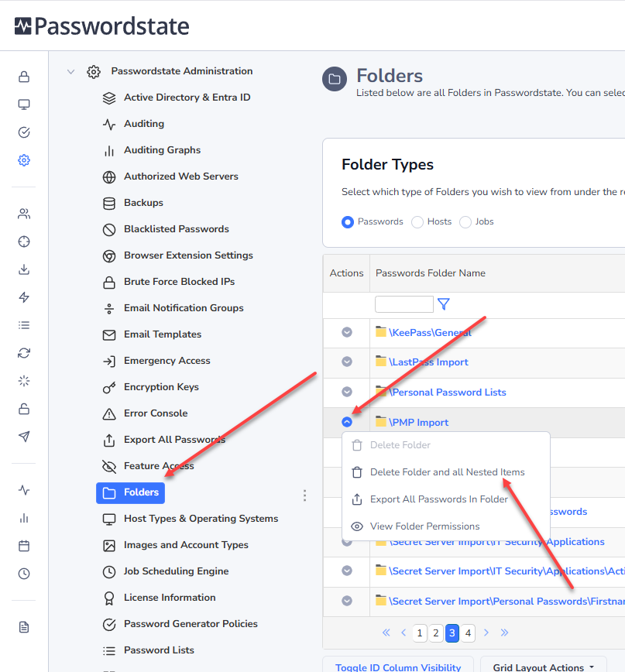This screenshot has width=625, height=672.
Task: Open the monitor hosts icon in rail
Action: point(24,105)
